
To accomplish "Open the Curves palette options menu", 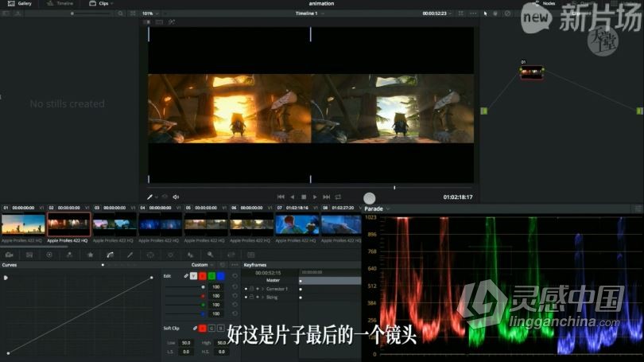I will [x=235, y=265].
